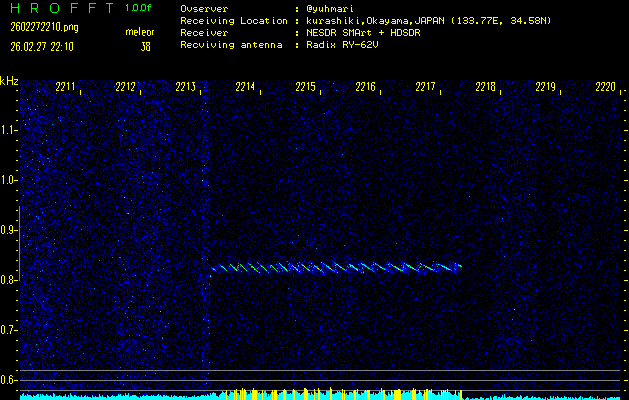Click the date stamp 26.02.27 22:10
Image resolution: width=629 pixels, height=400 pixels.
tap(42, 47)
